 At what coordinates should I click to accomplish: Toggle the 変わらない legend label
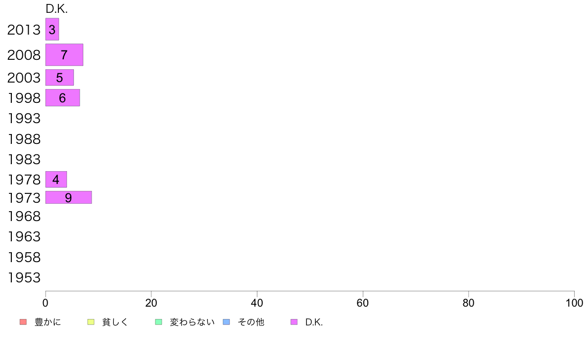click(x=192, y=322)
